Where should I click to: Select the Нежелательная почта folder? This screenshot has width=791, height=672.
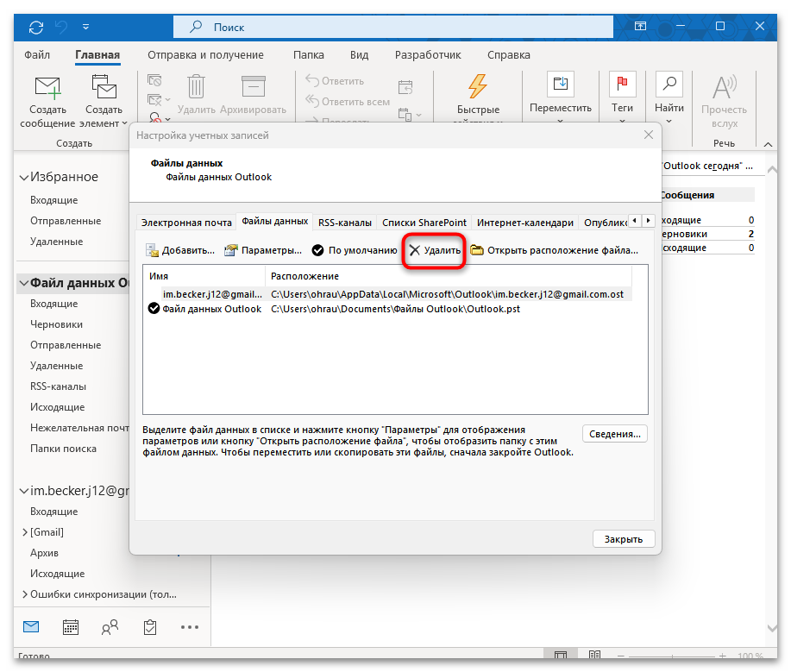[79, 427]
